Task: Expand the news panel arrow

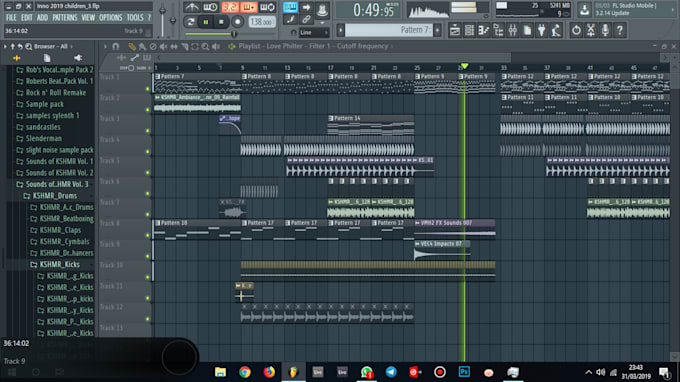Action: click(x=673, y=10)
